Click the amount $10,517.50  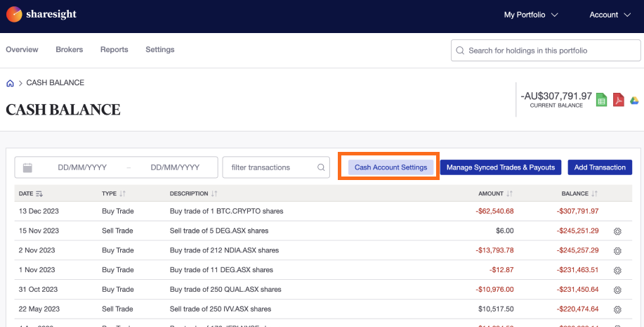coord(496,309)
